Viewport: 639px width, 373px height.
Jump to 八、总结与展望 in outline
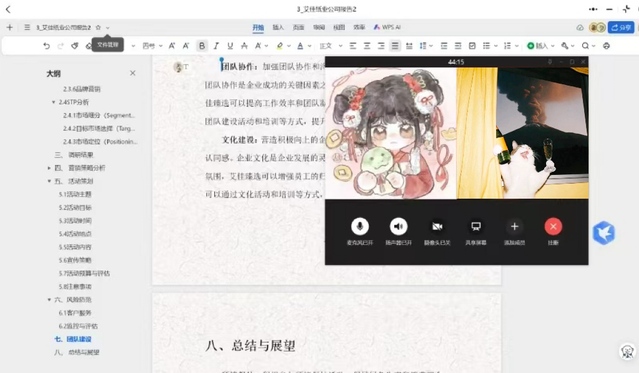coord(77,352)
